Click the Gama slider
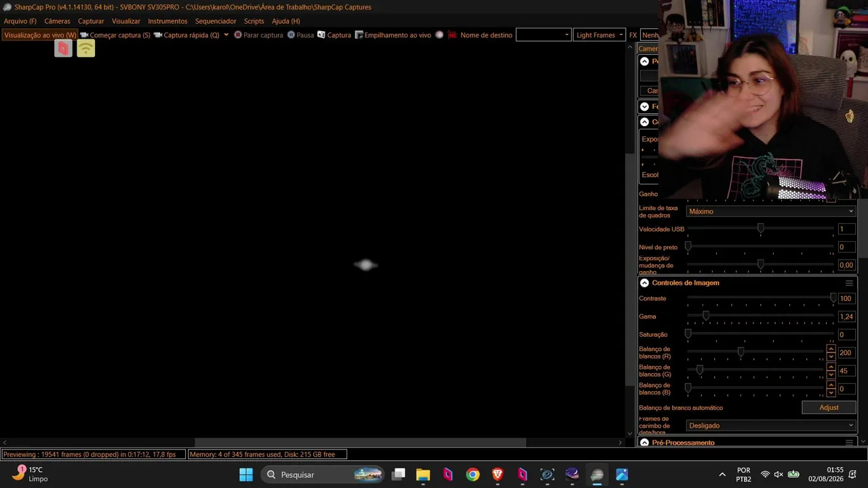This screenshot has height=488, width=868. tap(760, 317)
